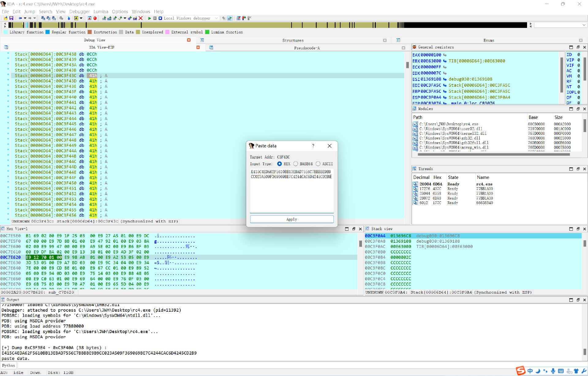Click the keyboard icon in input toolbar
588x376 pixels.
561,371
